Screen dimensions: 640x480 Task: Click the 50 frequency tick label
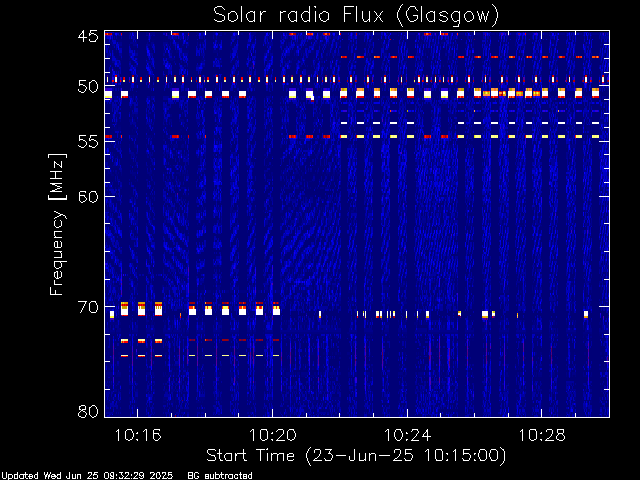pyautogui.click(x=88, y=87)
